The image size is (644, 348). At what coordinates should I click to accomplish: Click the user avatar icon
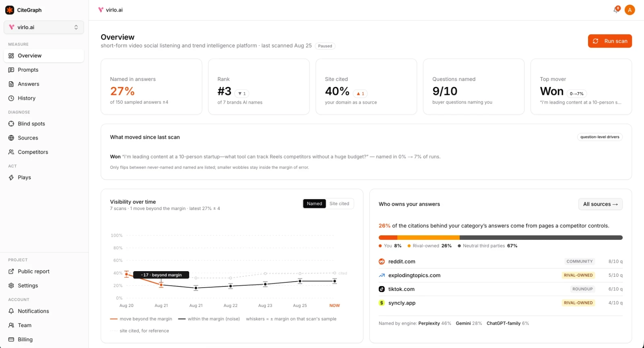tap(630, 10)
